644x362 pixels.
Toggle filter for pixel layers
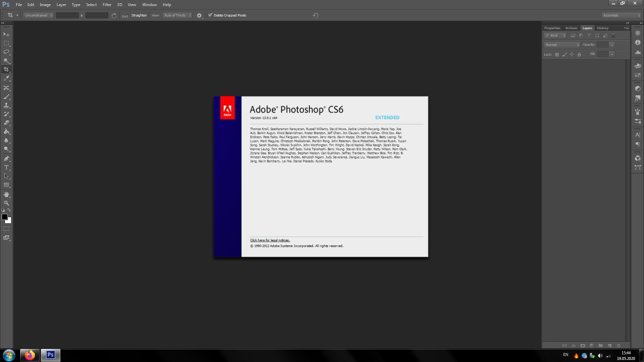(573, 35)
